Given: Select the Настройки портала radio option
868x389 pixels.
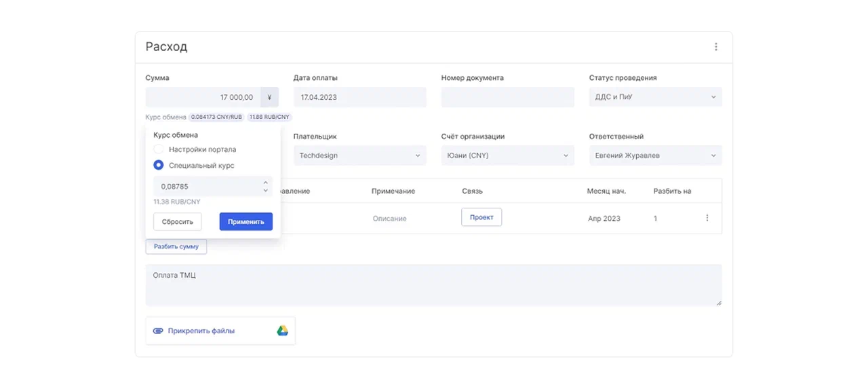Looking at the screenshot, I should pyautogui.click(x=159, y=149).
